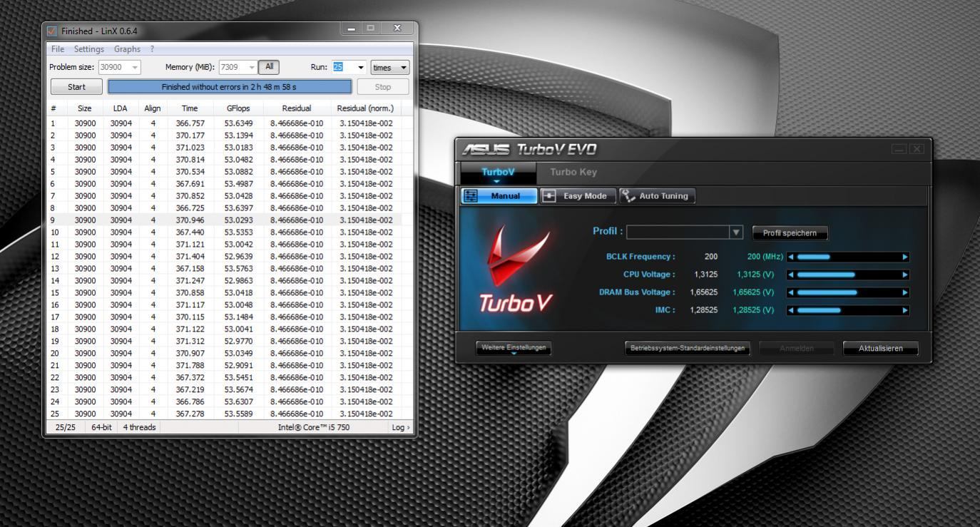Image resolution: width=980 pixels, height=527 pixels.
Task: Raise CPU Voltage using its right arrow
Action: pyautogui.click(x=906, y=275)
